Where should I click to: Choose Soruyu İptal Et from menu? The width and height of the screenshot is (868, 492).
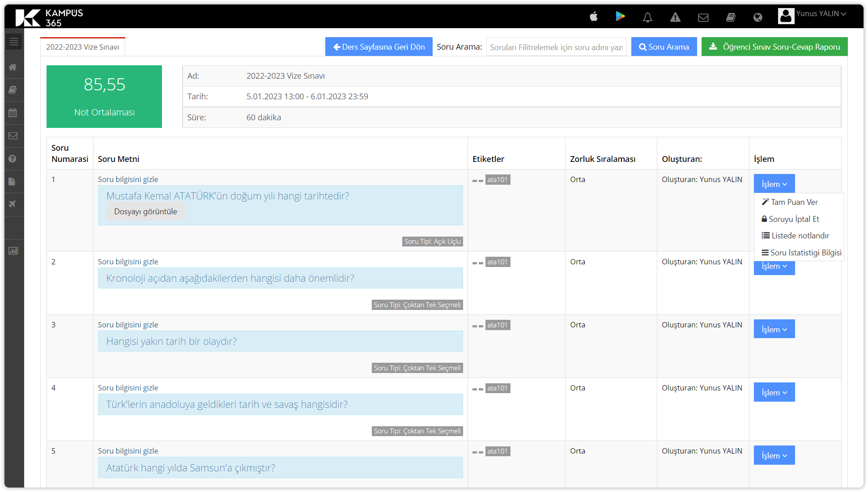click(x=790, y=219)
